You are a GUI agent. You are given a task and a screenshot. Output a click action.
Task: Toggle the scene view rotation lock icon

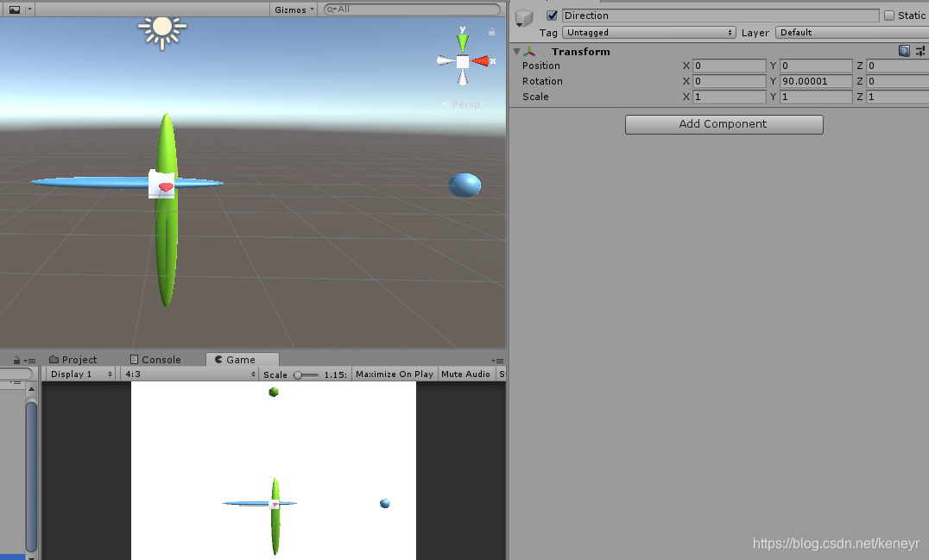click(x=492, y=32)
